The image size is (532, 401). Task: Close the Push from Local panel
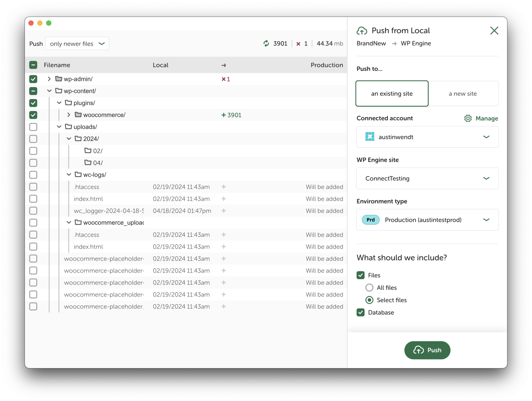(494, 31)
